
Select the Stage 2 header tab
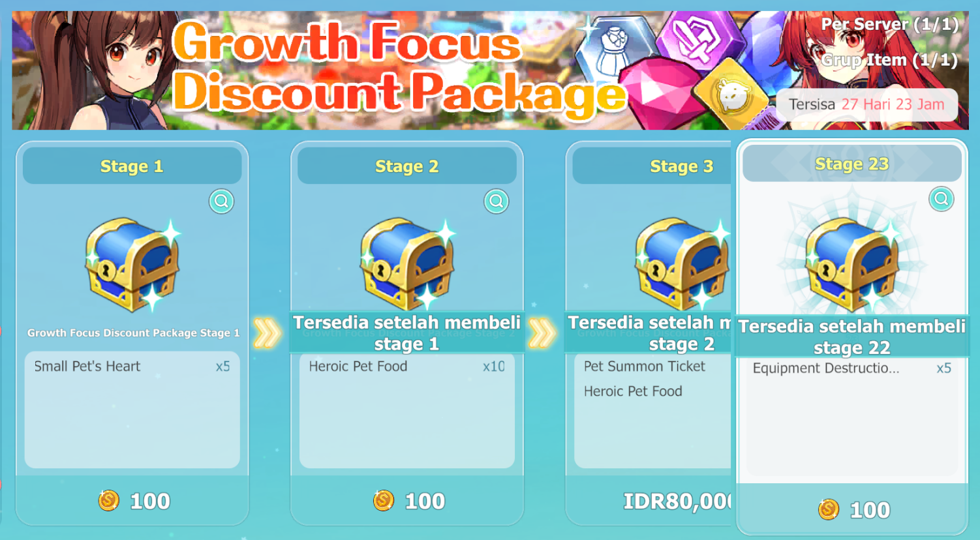click(407, 166)
